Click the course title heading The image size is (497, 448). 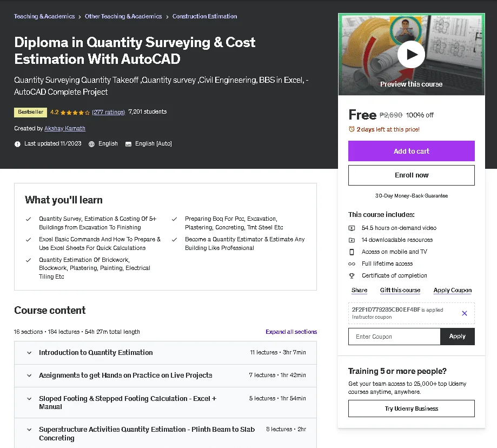click(x=135, y=50)
